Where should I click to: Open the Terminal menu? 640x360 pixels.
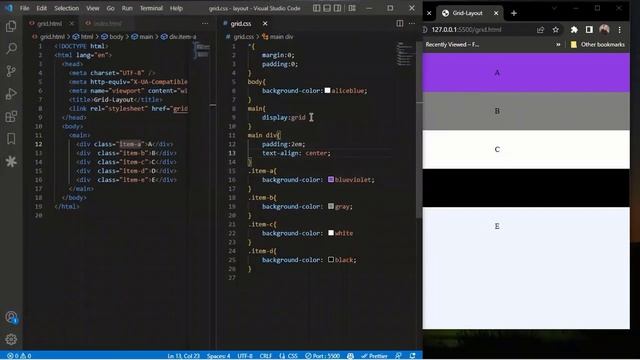point(151,8)
